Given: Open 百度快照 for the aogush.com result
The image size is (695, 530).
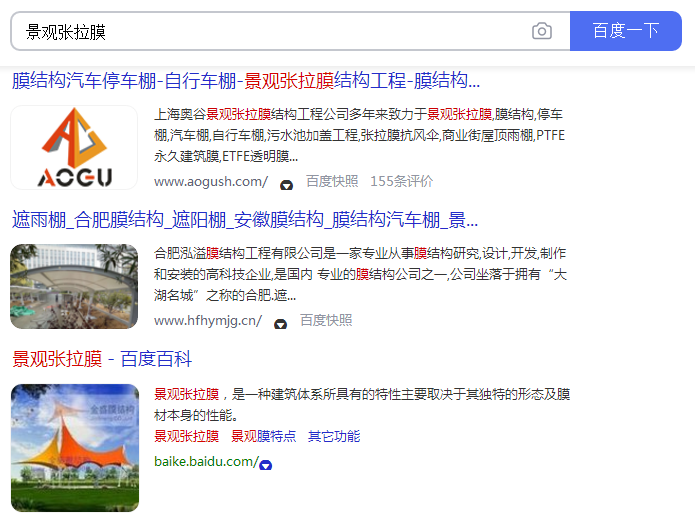Looking at the screenshot, I should click(332, 181).
